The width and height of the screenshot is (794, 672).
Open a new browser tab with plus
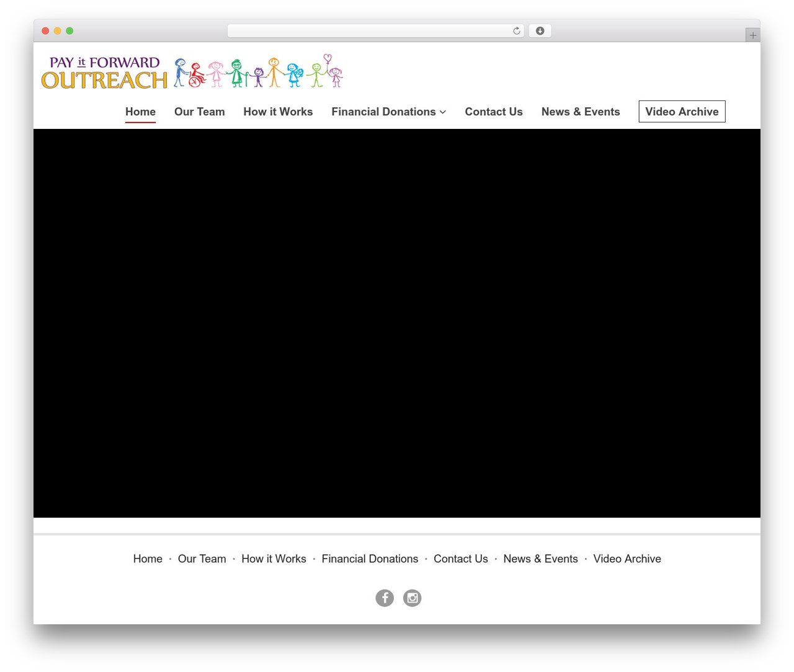pos(753,35)
